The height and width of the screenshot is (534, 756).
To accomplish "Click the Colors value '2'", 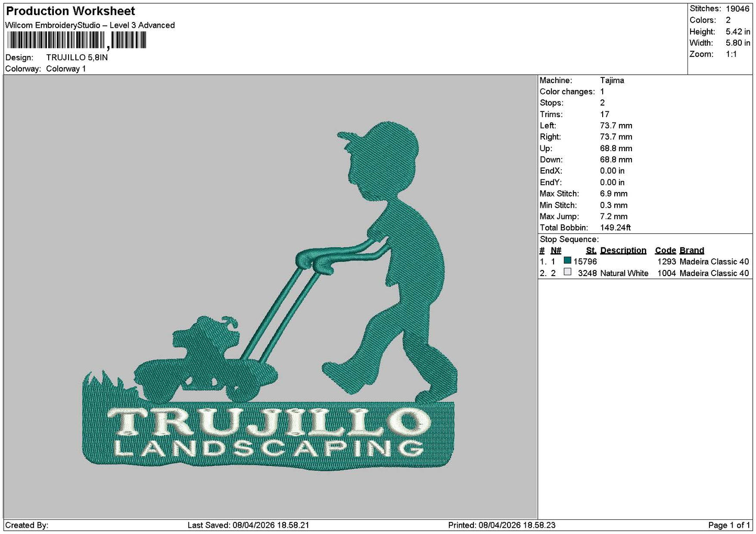I will [728, 20].
